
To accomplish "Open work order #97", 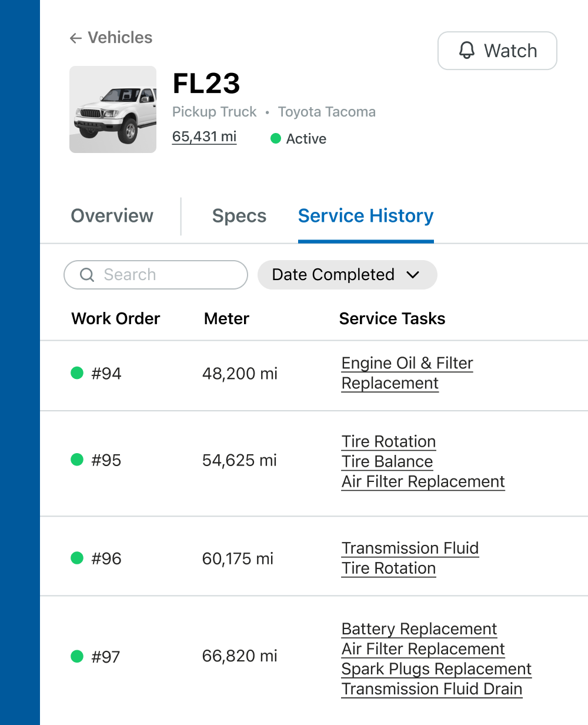I will point(106,657).
